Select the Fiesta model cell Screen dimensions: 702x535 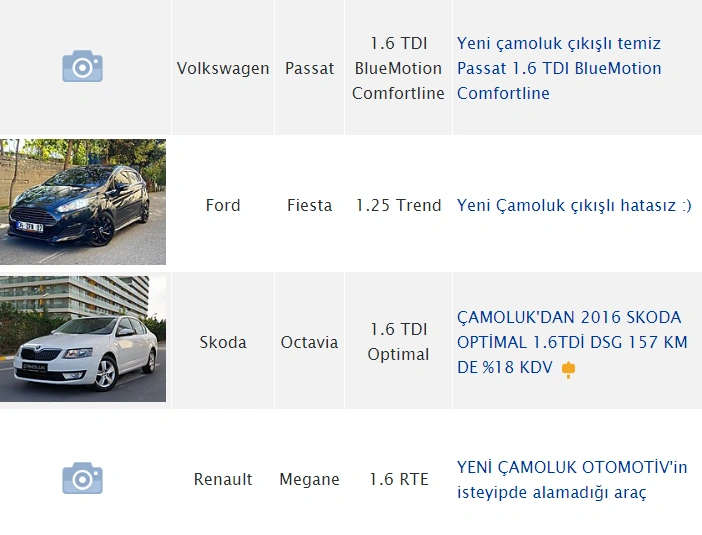pos(309,205)
